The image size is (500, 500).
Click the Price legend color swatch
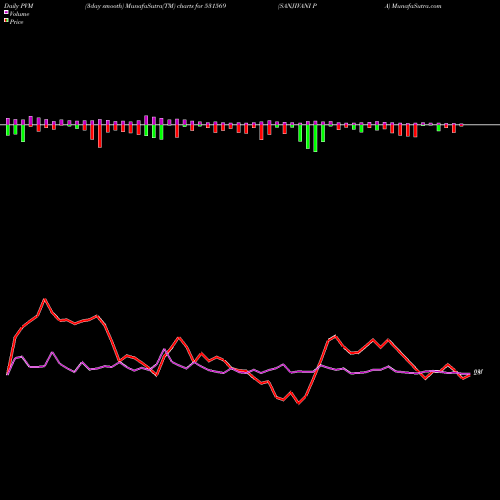tap(6, 21)
